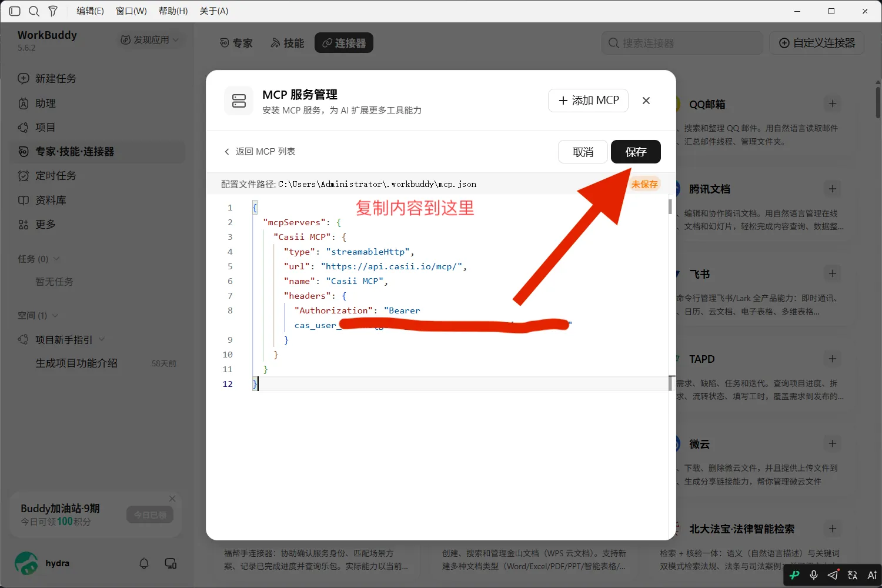The width and height of the screenshot is (882, 588).
Task: Open the 生成项目功能介绍 task row
Action: pyautogui.click(x=98, y=363)
